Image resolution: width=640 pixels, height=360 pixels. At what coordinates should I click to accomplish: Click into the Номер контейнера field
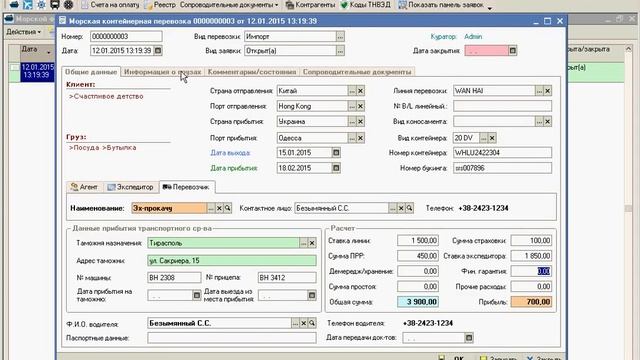[502, 153]
